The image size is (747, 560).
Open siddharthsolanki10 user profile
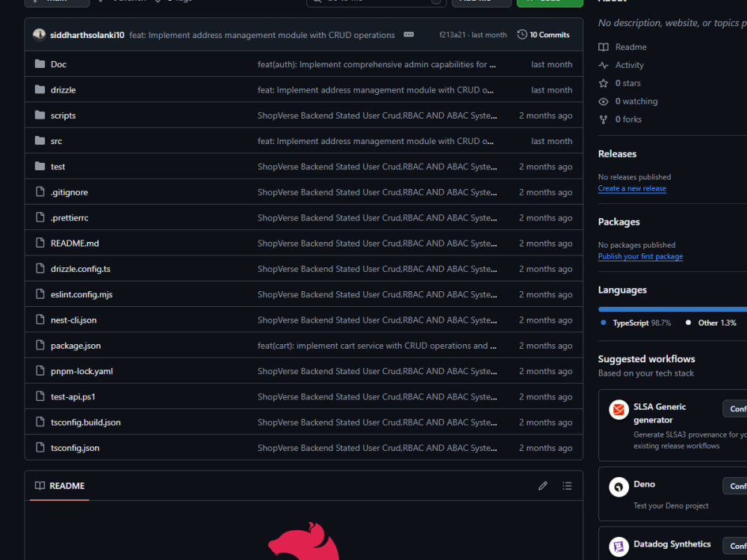87,35
